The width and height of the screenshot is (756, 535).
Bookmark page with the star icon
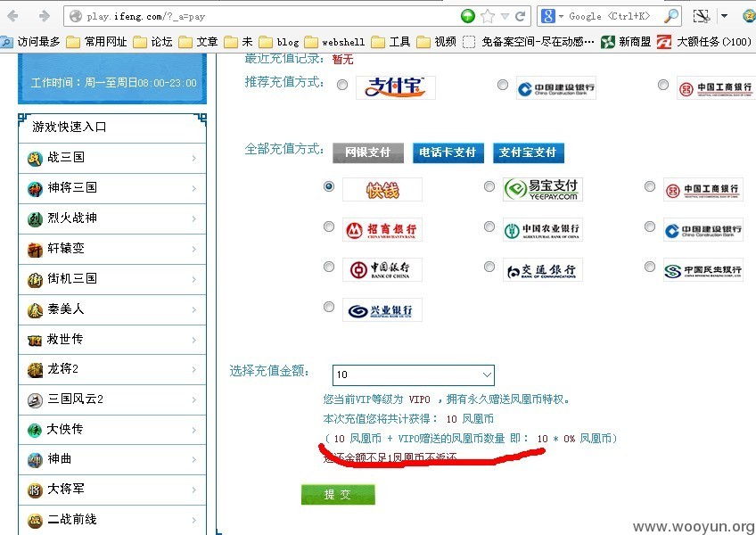(488, 16)
